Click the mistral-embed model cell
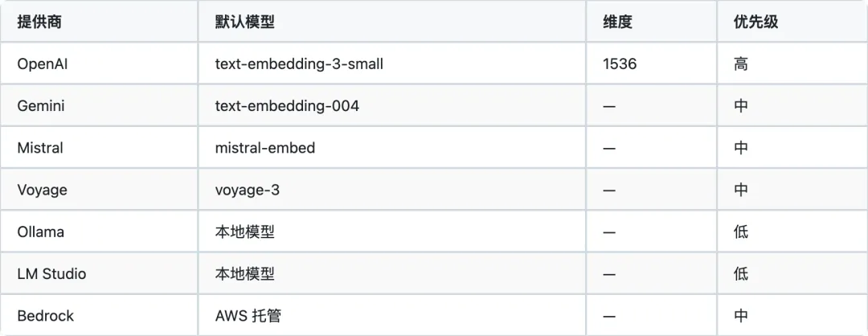The image size is (868, 336). 265,148
